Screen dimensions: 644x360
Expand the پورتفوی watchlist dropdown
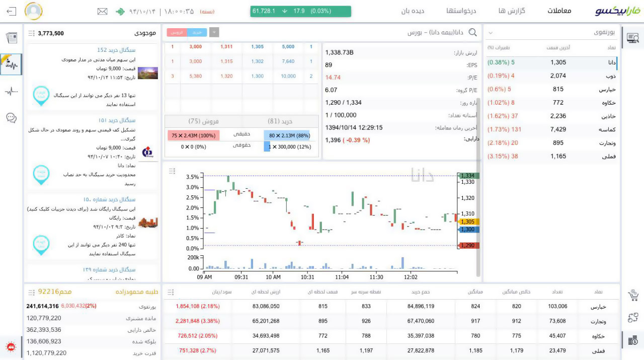click(490, 33)
